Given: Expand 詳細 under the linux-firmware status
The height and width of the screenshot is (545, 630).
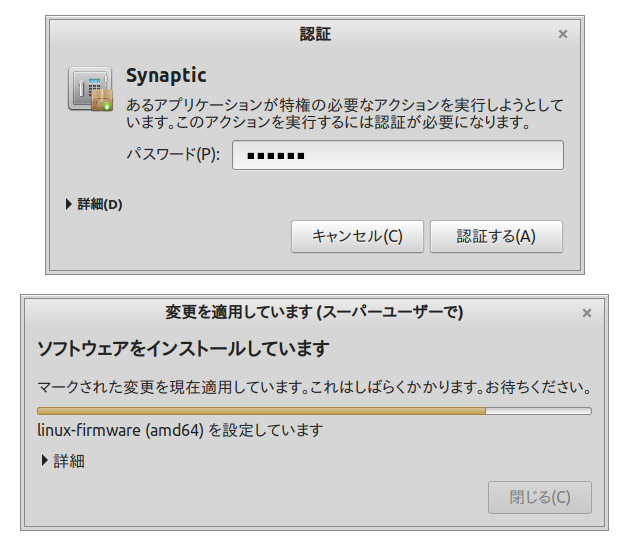Looking at the screenshot, I should (62, 461).
